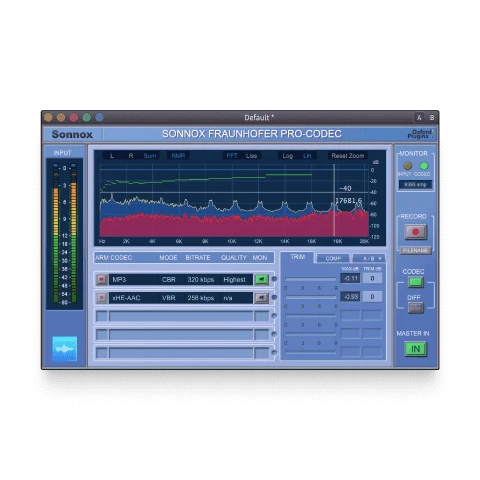Toggle the green CODEC audition button

pyautogui.click(x=415, y=282)
